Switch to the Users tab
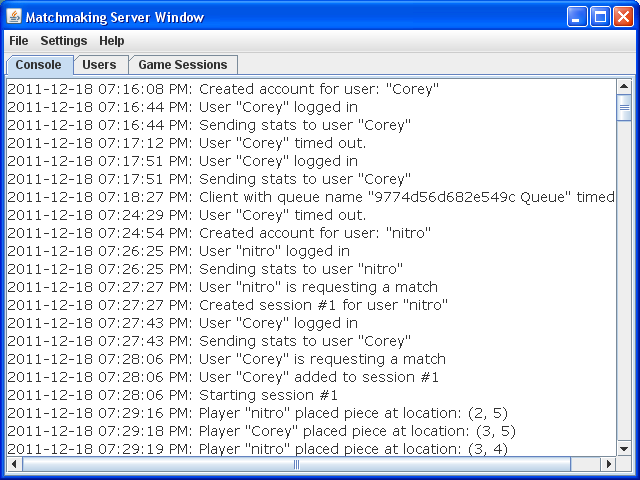 tap(99, 65)
